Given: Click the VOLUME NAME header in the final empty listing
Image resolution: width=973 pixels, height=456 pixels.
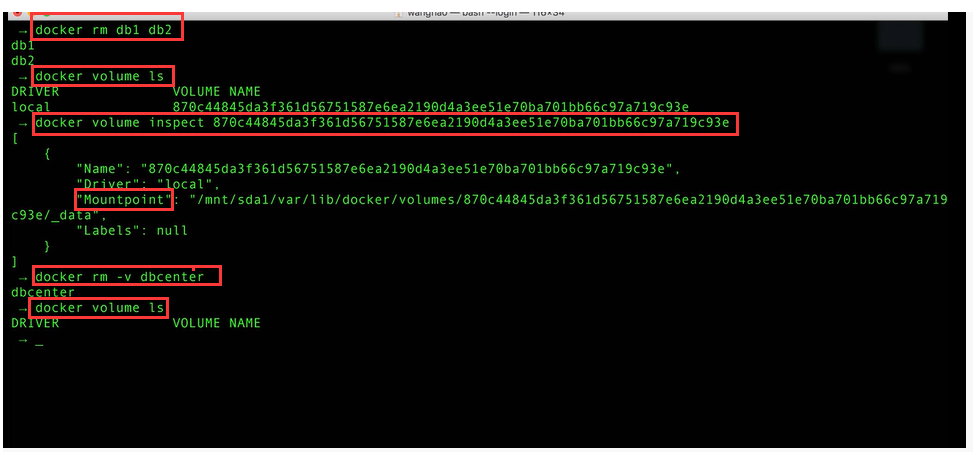Looking at the screenshot, I should [217, 323].
